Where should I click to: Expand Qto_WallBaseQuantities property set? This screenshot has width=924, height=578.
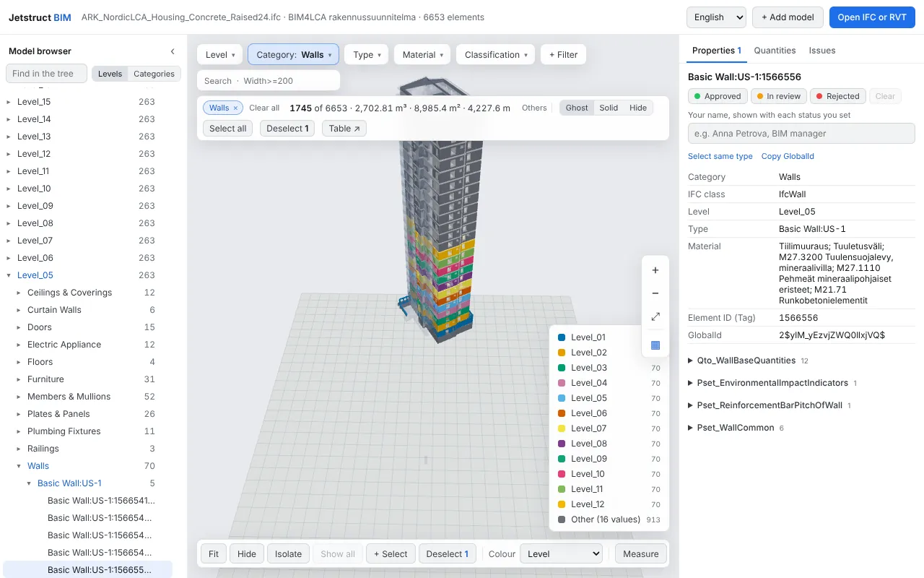click(x=746, y=361)
